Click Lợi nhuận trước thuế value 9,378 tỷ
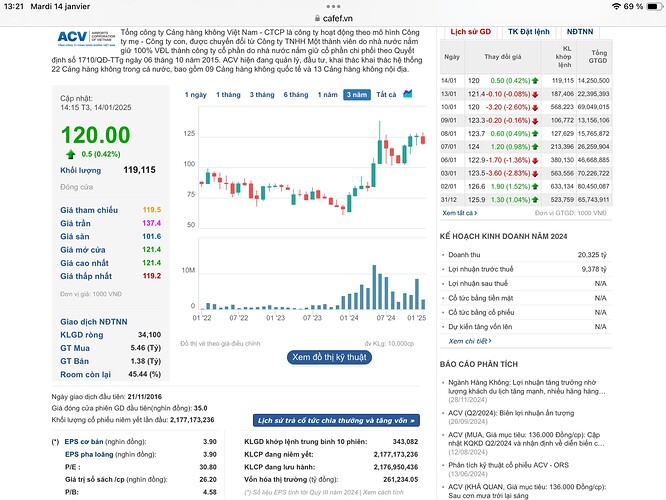Screen dimensions: 666x500 (594, 269)
